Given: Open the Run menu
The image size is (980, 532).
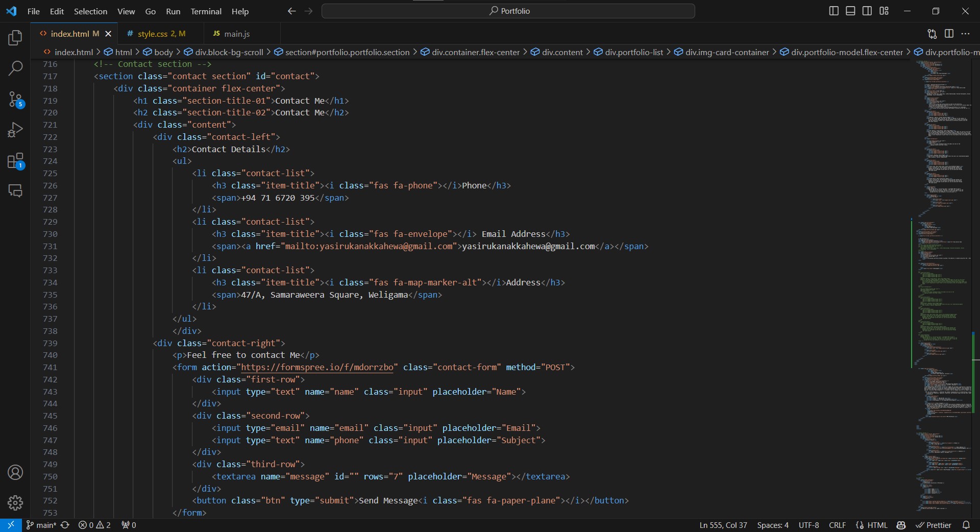Looking at the screenshot, I should click(173, 11).
